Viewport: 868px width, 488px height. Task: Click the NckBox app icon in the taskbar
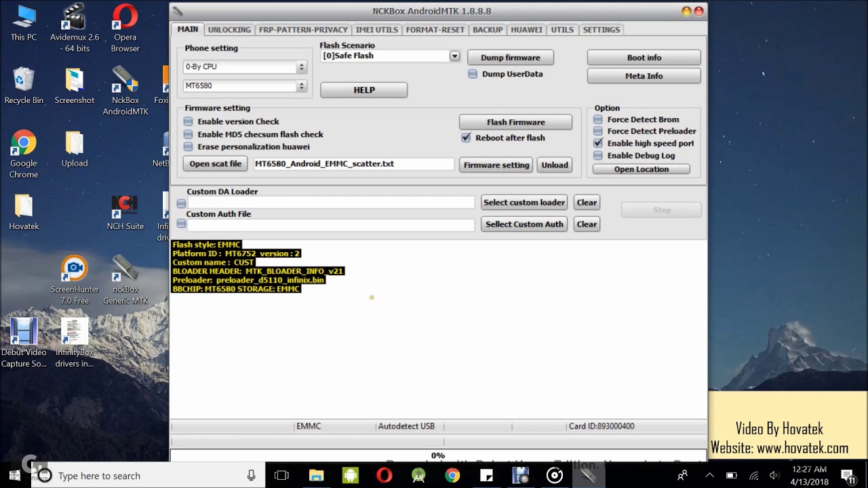(x=589, y=476)
